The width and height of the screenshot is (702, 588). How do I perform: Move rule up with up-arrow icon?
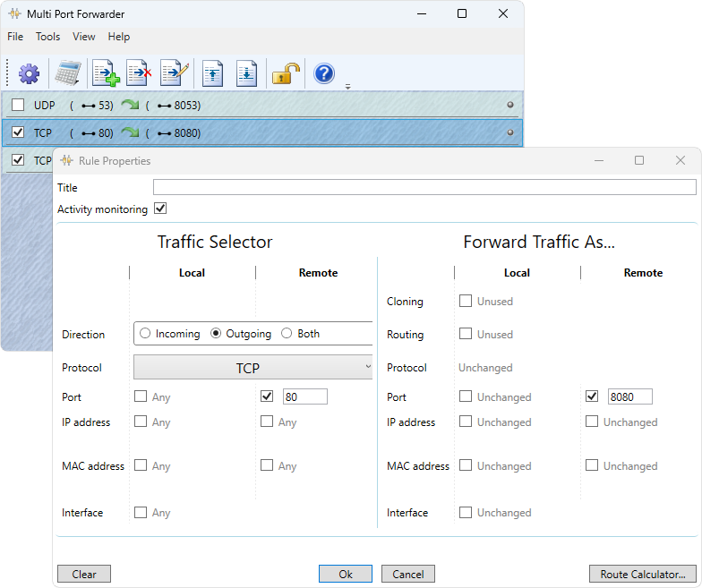coord(212,73)
